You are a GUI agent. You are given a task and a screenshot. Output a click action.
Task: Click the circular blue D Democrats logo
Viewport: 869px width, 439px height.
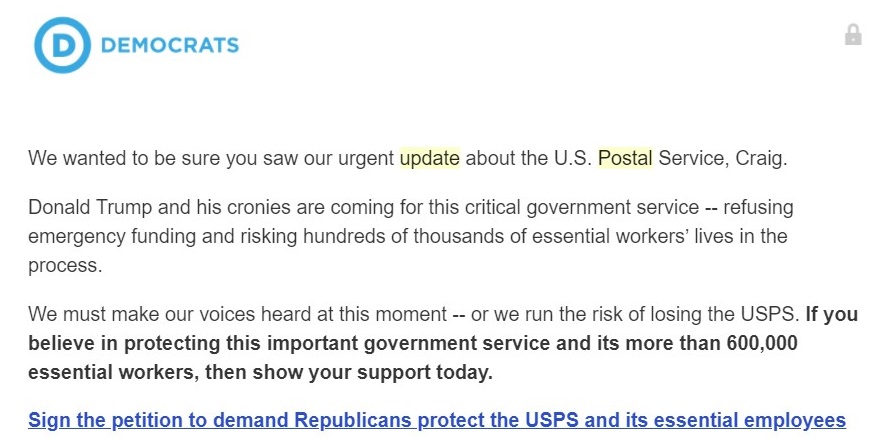(x=62, y=45)
